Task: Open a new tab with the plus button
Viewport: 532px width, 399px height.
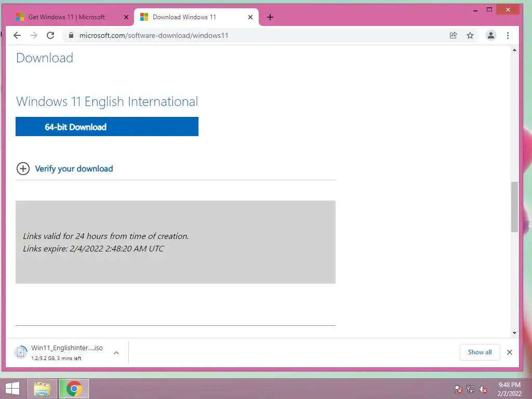Action: (270, 17)
